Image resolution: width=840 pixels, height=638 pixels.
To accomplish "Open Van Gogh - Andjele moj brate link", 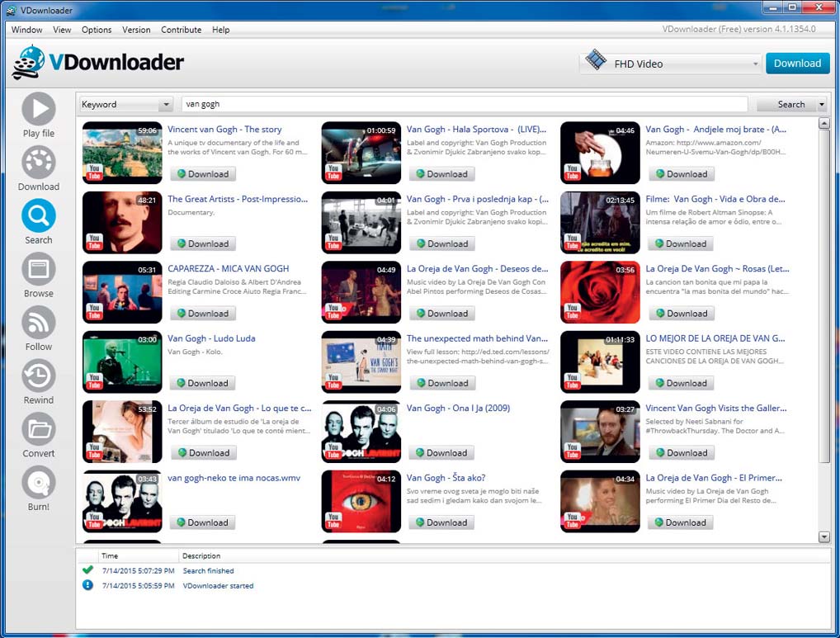I will coord(715,129).
